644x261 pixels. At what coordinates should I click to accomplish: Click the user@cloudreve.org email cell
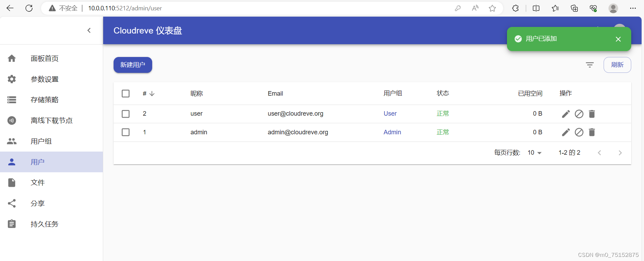[x=295, y=114]
